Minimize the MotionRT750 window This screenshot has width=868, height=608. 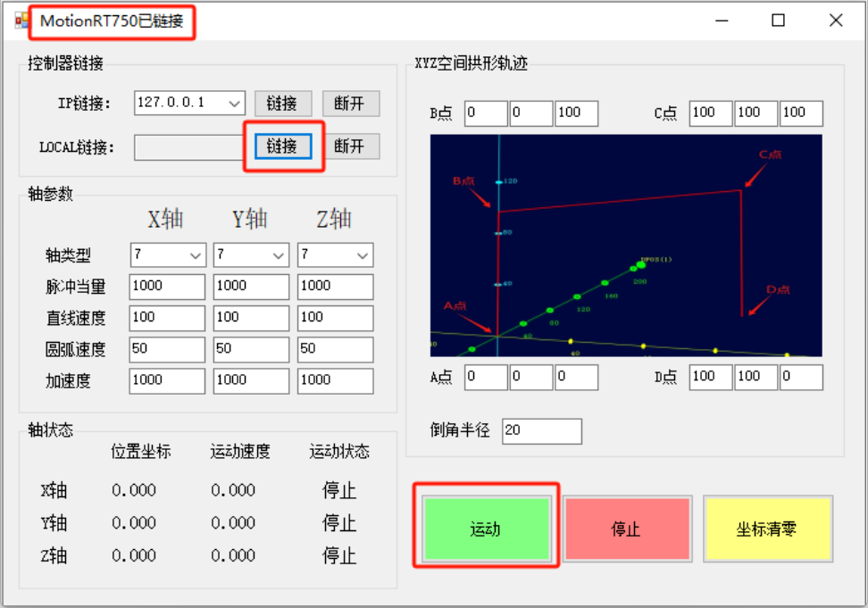722,21
